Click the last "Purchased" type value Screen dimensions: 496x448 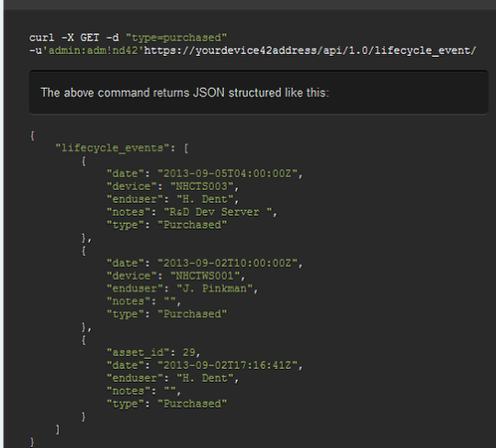coord(192,404)
